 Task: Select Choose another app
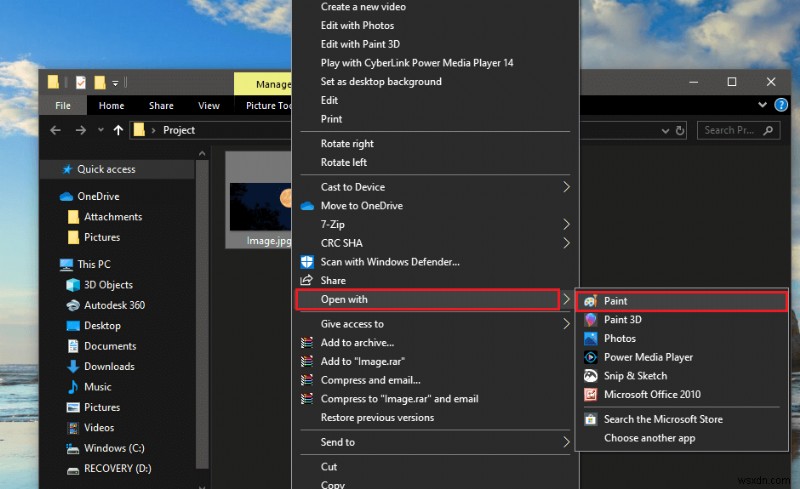click(x=649, y=438)
